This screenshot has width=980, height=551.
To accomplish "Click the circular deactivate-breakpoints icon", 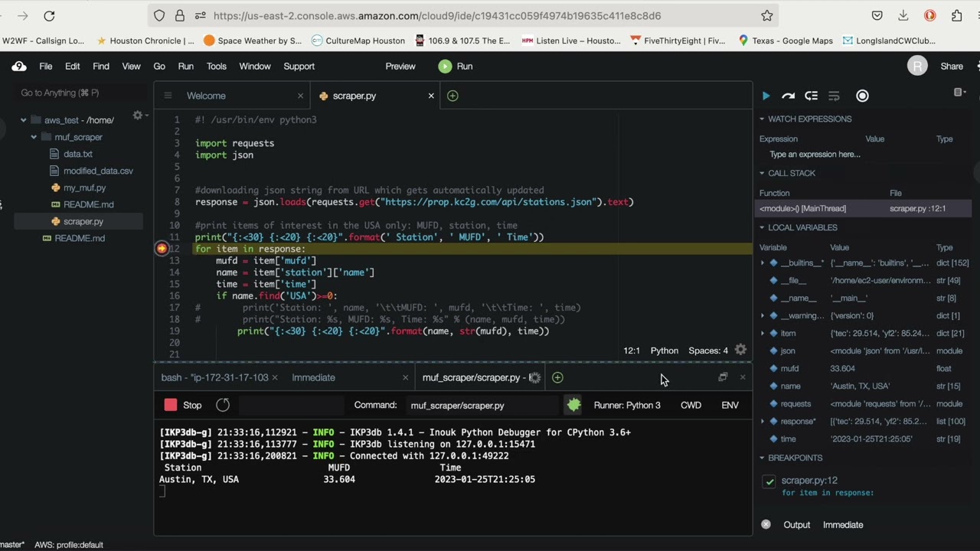I will 862,96.
